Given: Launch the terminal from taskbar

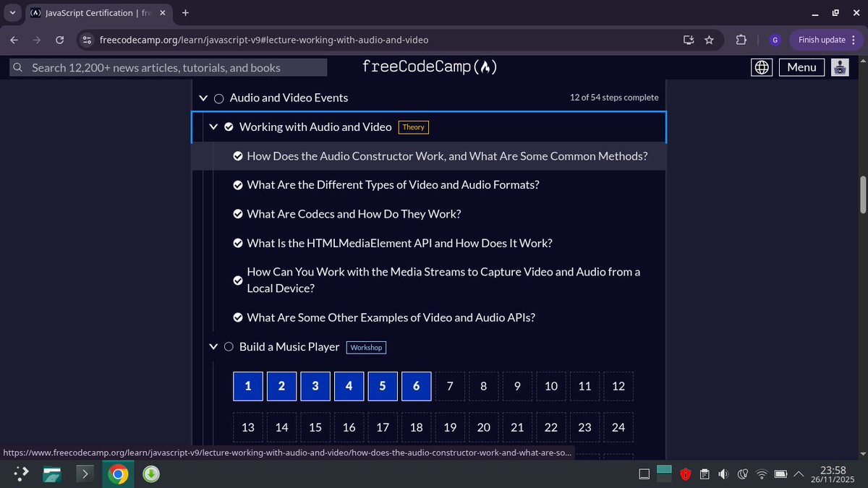Looking at the screenshot, I should coord(85,474).
